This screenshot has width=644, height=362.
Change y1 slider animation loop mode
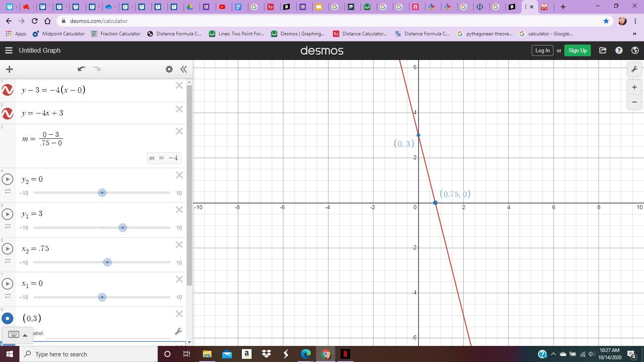(x=8, y=226)
